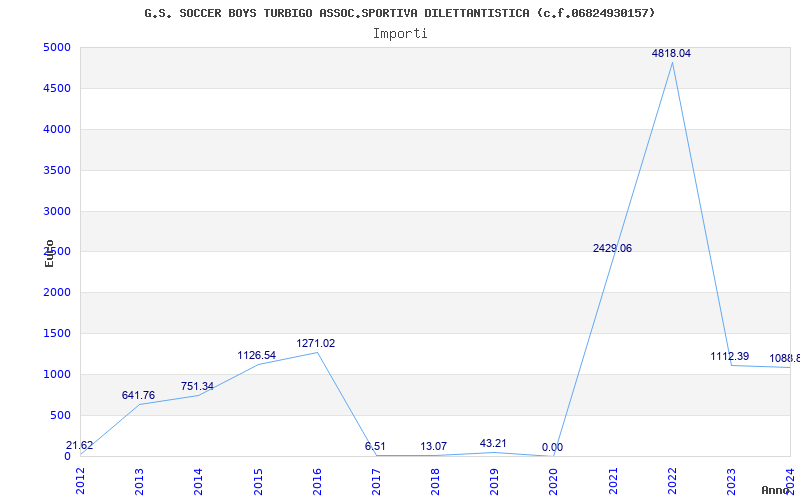This screenshot has width=800, height=500.
Task: Select the 2429.06 data point label
Action: (612, 248)
